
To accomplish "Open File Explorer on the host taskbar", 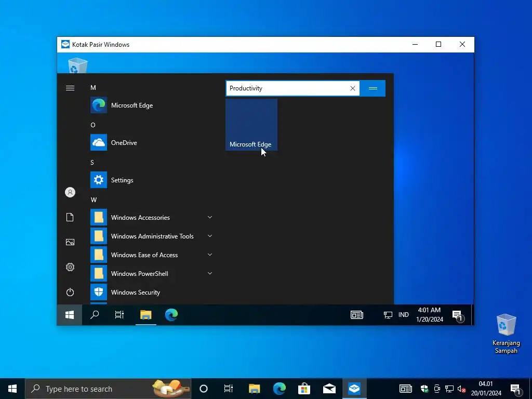I will pos(254,389).
